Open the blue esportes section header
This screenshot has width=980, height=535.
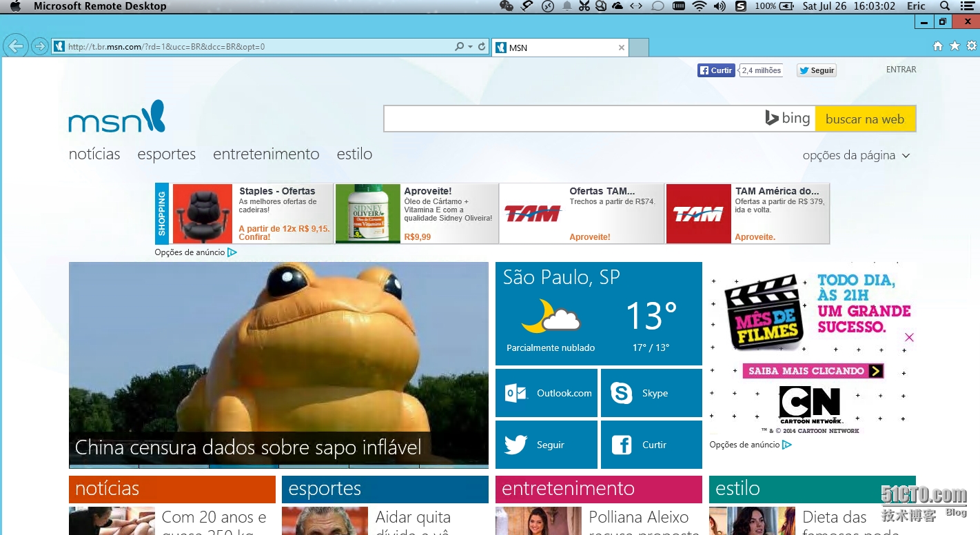click(385, 489)
